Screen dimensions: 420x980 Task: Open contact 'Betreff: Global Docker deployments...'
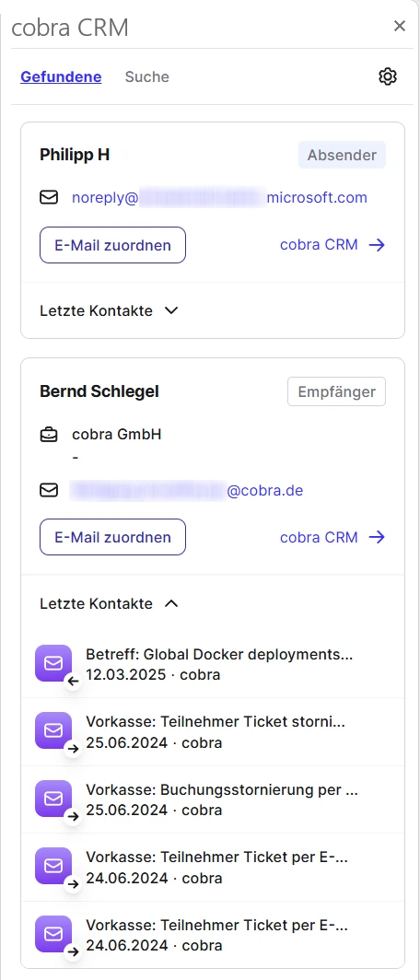pyautogui.click(x=213, y=664)
